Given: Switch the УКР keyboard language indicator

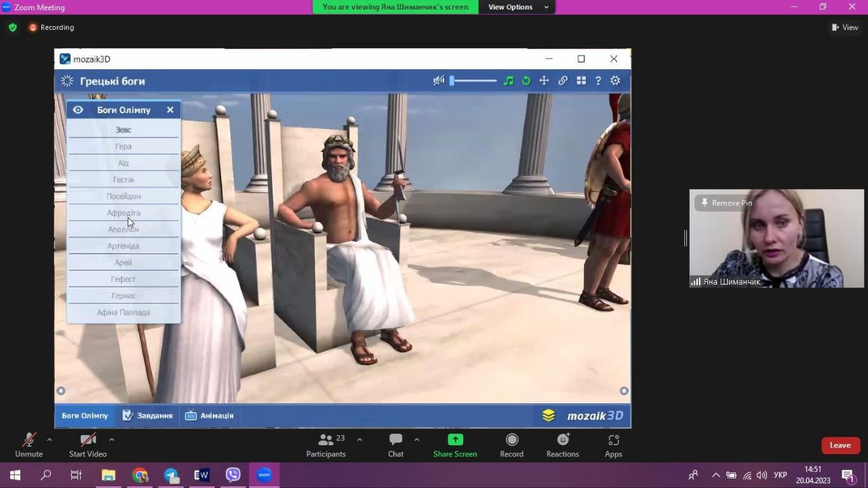Looking at the screenshot, I should (x=781, y=475).
